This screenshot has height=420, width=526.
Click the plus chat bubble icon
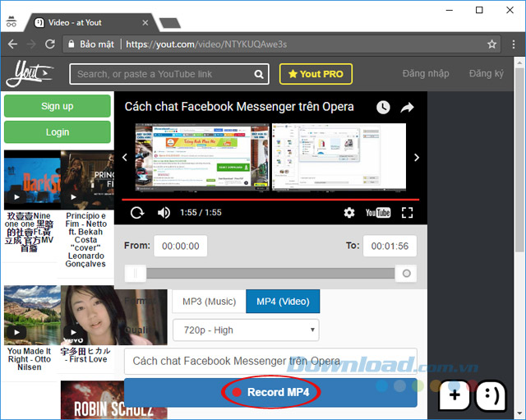tap(454, 395)
